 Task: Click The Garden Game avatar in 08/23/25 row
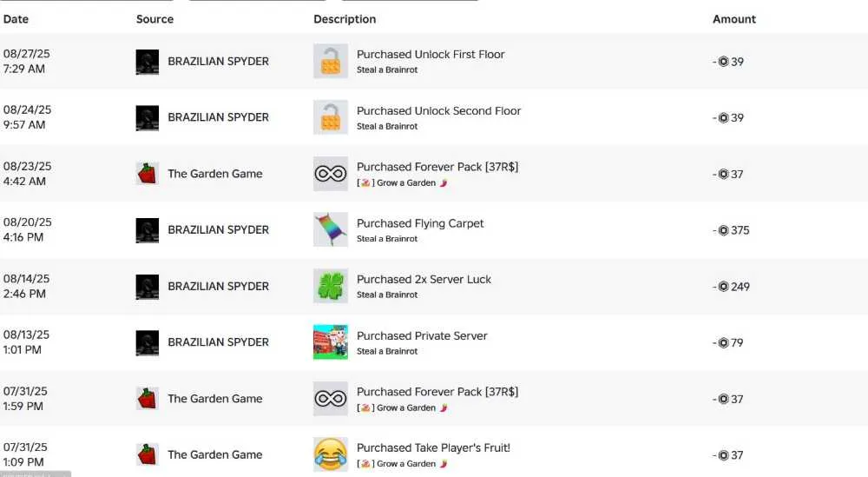[x=148, y=174]
